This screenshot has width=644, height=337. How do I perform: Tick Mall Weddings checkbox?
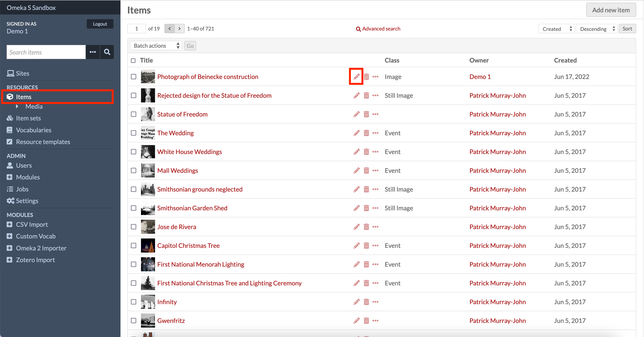[x=134, y=170]
